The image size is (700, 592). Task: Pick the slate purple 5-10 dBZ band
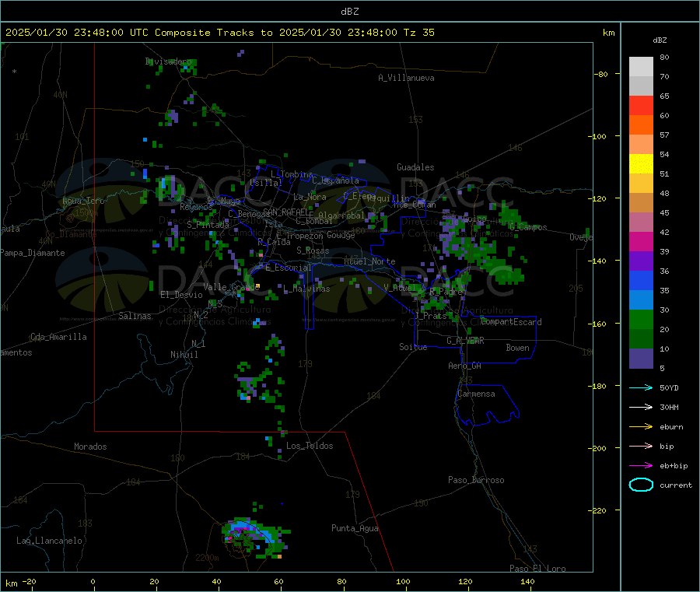(641, 359)
